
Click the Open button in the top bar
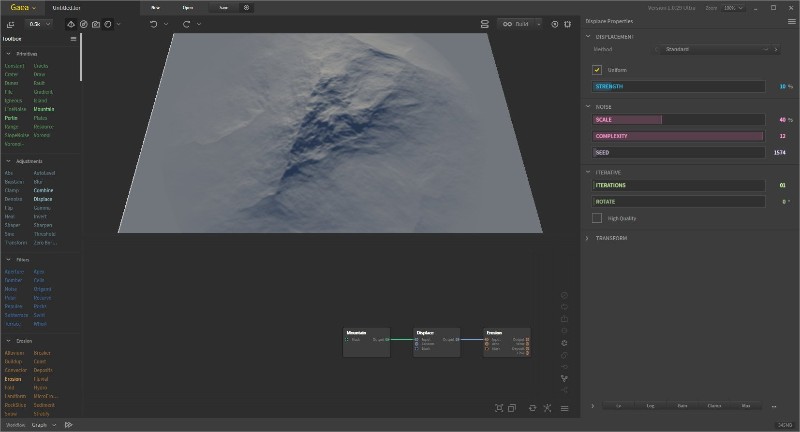click(188, 7)
